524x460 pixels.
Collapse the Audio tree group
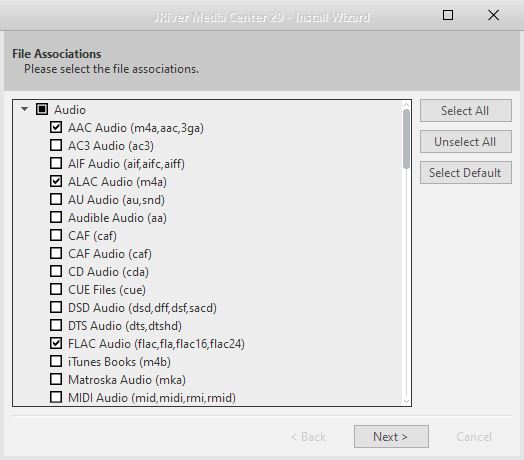24,109
